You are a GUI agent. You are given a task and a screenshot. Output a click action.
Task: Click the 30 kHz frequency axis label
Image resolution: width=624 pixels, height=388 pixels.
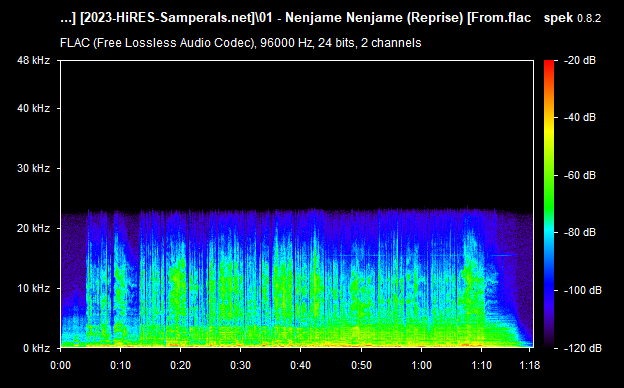pos(33,168)
